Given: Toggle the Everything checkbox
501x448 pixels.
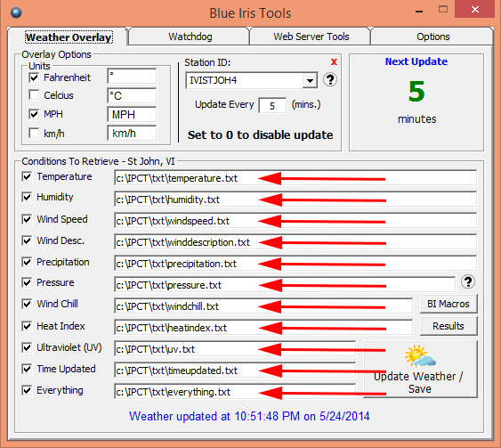Looking at the screenshot, I should tap(27, 390).
